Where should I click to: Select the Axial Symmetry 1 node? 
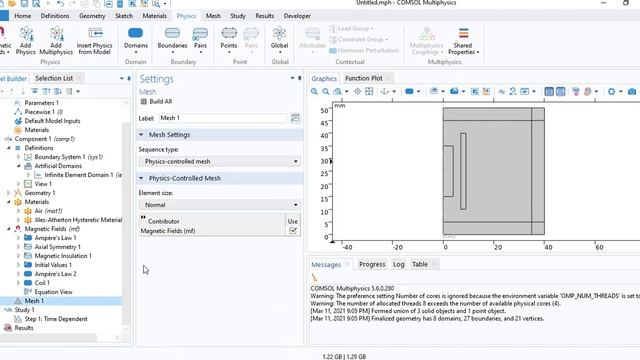(x=57, y=247)
